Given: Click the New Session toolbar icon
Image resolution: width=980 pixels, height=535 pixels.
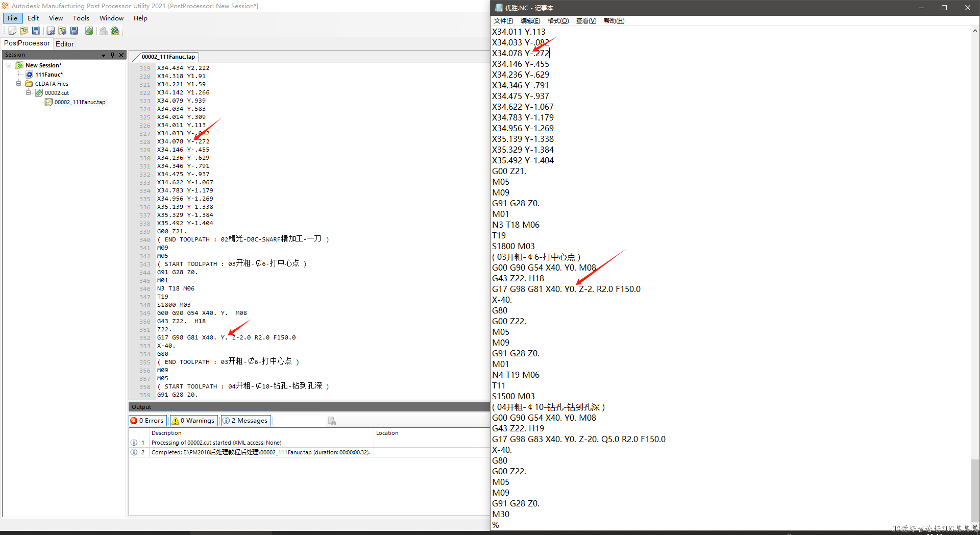Looking at the screenshot, I should point(12,31).
